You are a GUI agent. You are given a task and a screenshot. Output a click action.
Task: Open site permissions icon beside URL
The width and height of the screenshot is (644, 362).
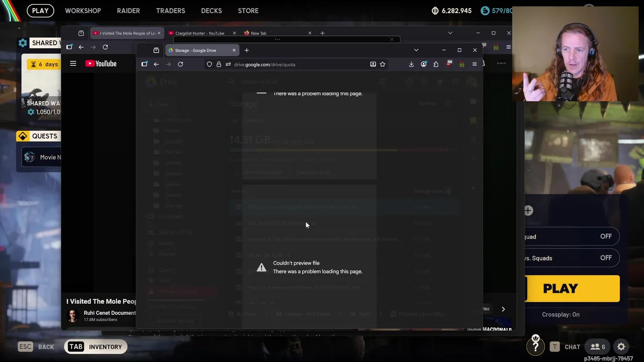(228, 64)
